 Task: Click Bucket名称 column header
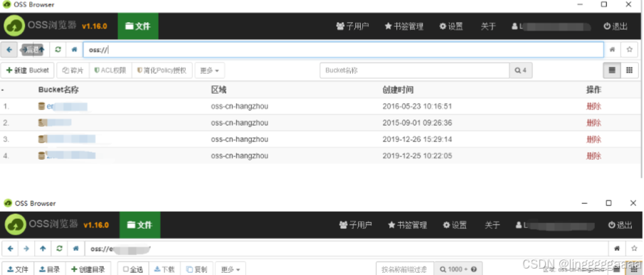pos(58,90)
